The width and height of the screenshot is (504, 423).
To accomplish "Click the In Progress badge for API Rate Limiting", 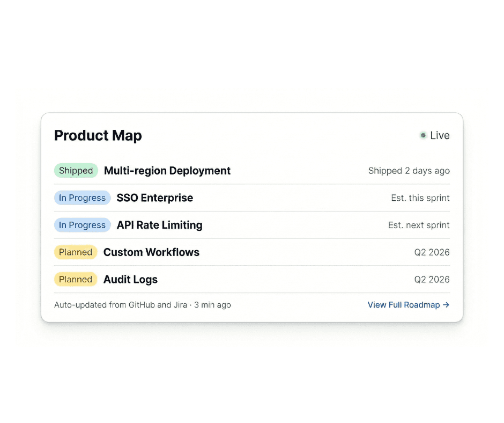I will click(x=82, y=225).
